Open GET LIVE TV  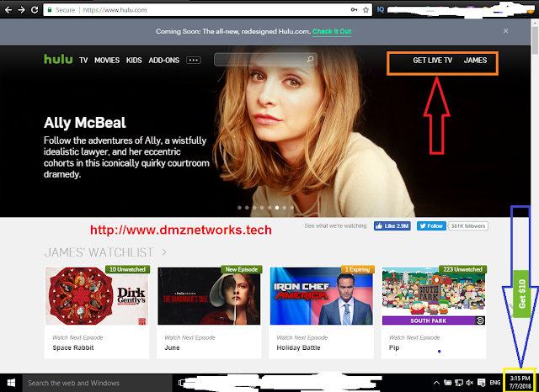(432, 61)
